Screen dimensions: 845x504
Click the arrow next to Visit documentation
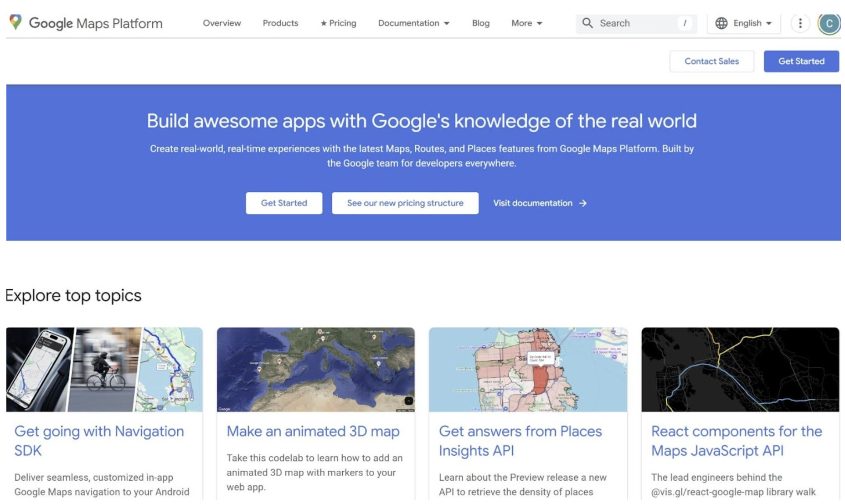pos(582,203)
